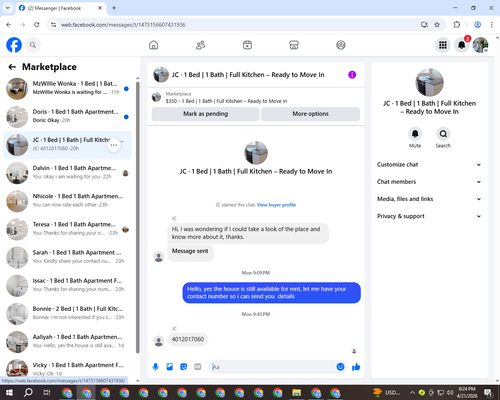The image size is (500, 400).
Task: Open Bonnie 2 Bed conversation
Action: click(67, 314)
